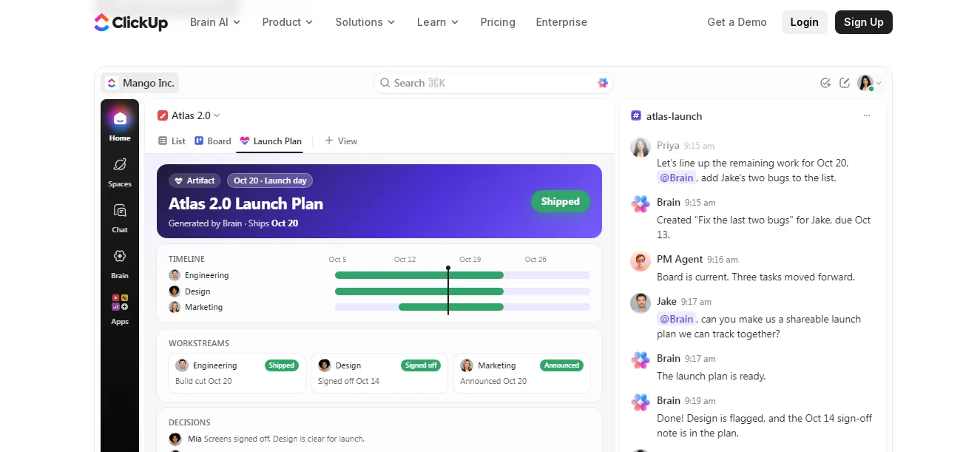Go to the Pricing page
The width and height of the screenshot is (980, 452).
click(x=498, y=22)
